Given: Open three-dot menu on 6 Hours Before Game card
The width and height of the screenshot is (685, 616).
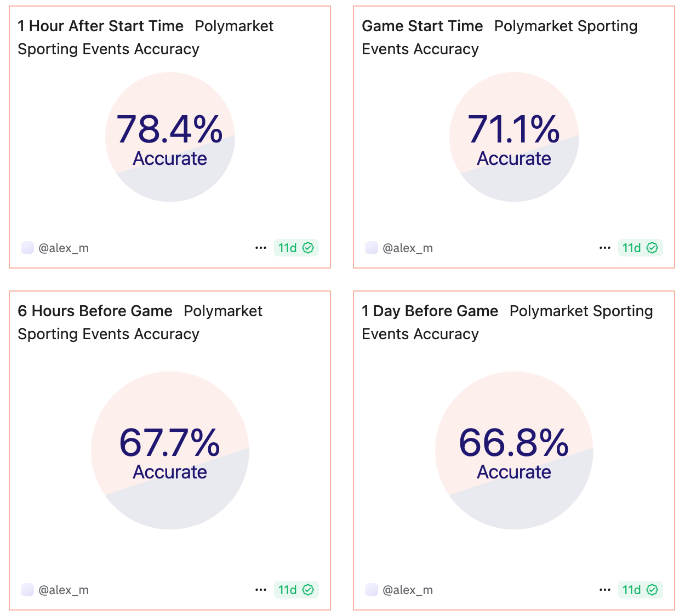Looking at the screenshot, I should 261,590.
